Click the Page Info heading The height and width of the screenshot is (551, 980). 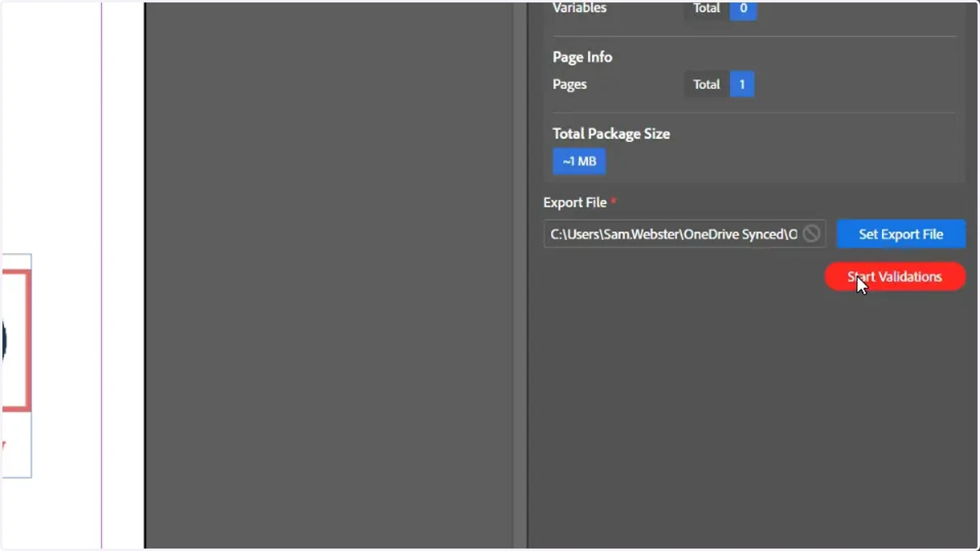[582, 57]
